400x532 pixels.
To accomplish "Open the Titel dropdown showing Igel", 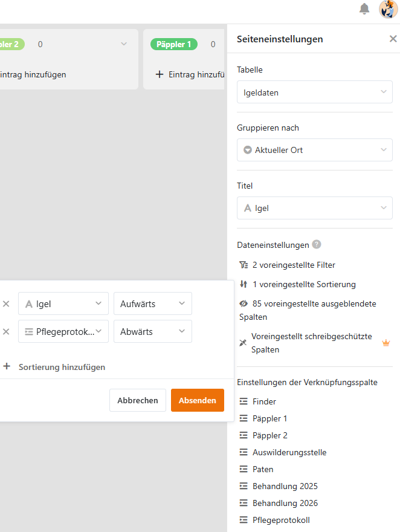I will (314, 208).
